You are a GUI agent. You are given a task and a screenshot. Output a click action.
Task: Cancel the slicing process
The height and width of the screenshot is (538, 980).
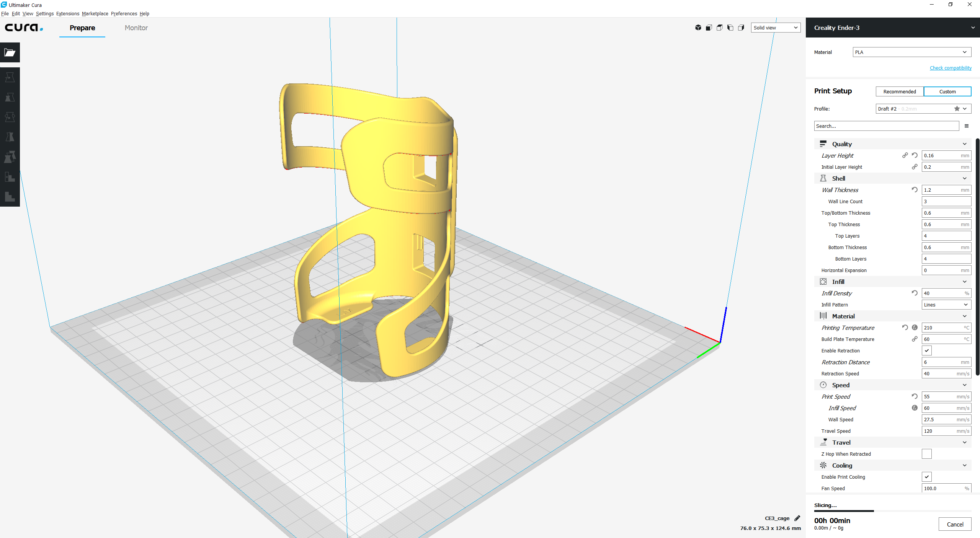pyautogui.click(x=955, y=524)
